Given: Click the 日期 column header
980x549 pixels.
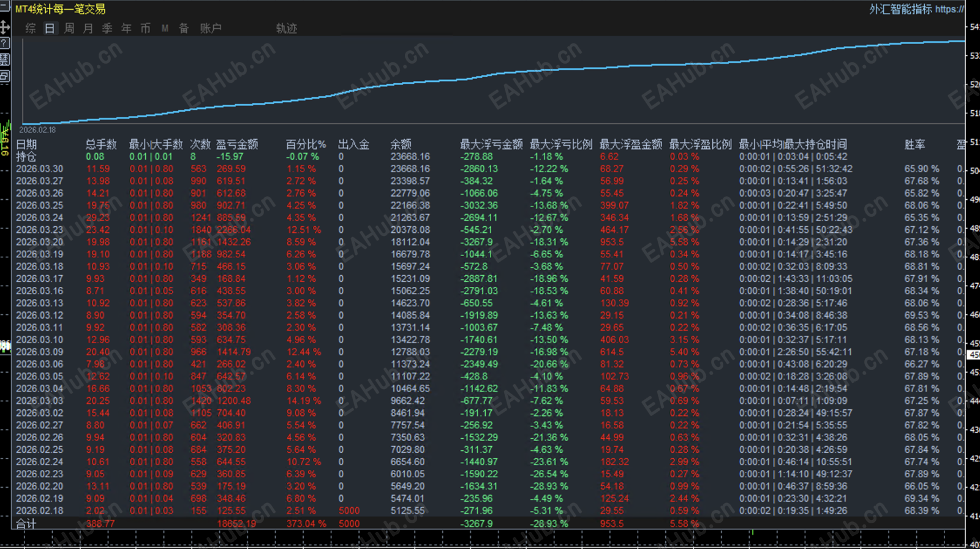Looking at the screenshot, I should click(x=26, y=145).
